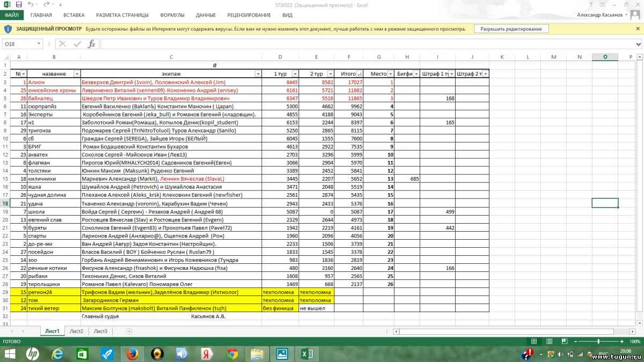
Task: Click the Normal view icon in status bar
Action: 534,341
